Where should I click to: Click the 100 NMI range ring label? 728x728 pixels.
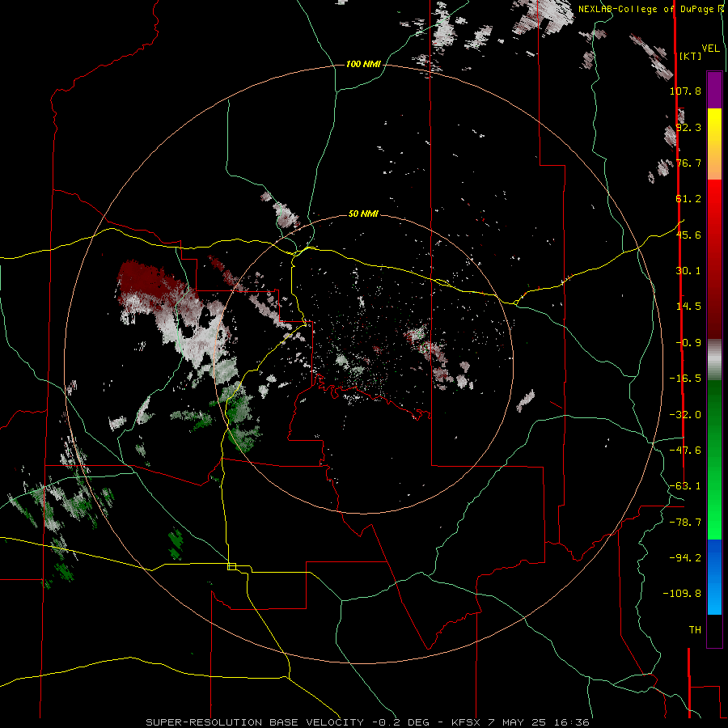click(x=363, y=64)
